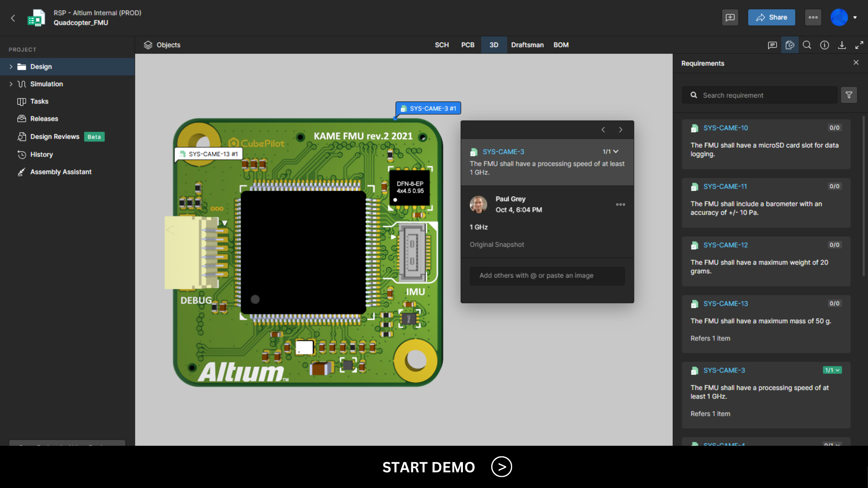Open the SYS-CAME-10 requirement link
The width and height of the screenshot is (868, 488).
click(725, 128)
